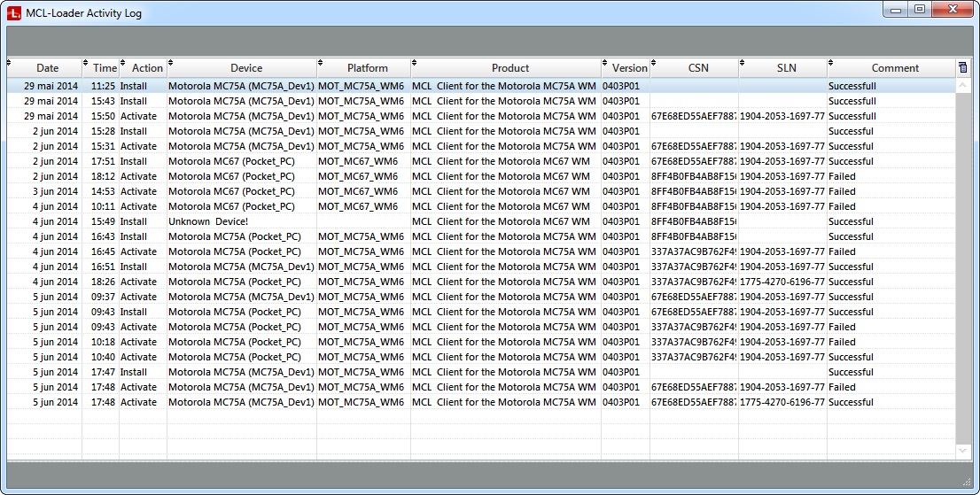Select the date cell '3 jun 2014'
Image resolution: width=980 pixels, height=495 pixels.
[x=55, y=191]
